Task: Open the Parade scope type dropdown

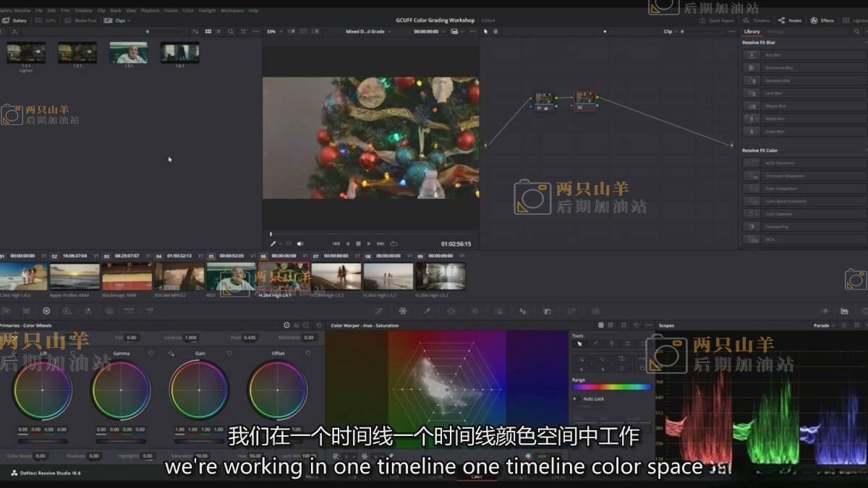Action: (824, 325)
